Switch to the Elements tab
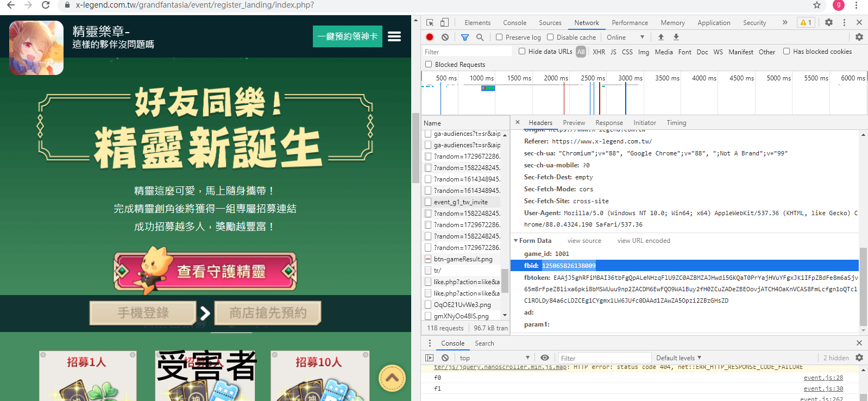Viewport: 868px width, 401px height. pyautogui.click(x=477, y=22)
